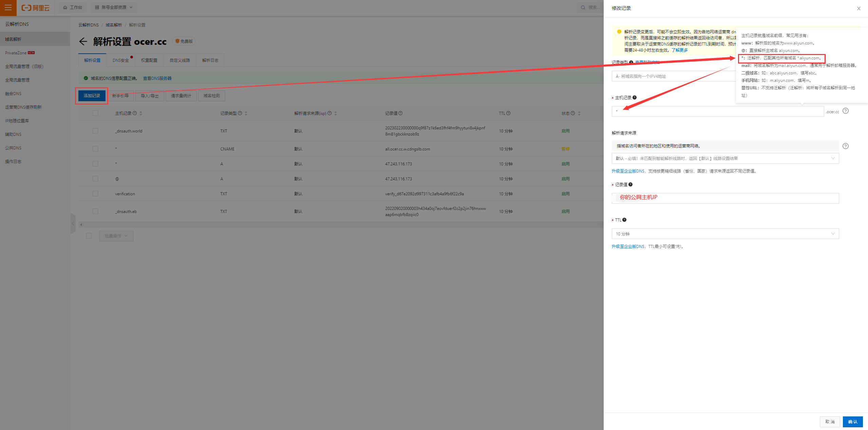
Task: Click the 新手引导 button
Action: (120, 96)
